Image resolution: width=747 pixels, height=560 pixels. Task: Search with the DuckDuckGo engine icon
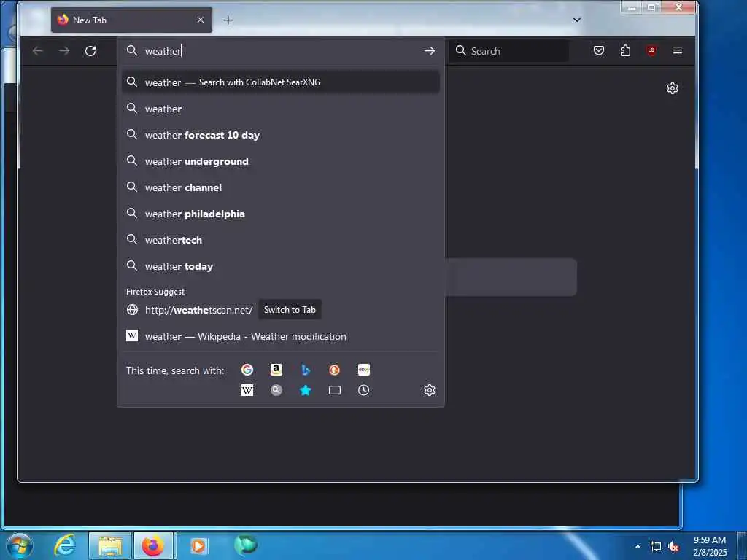pos(334,370)
